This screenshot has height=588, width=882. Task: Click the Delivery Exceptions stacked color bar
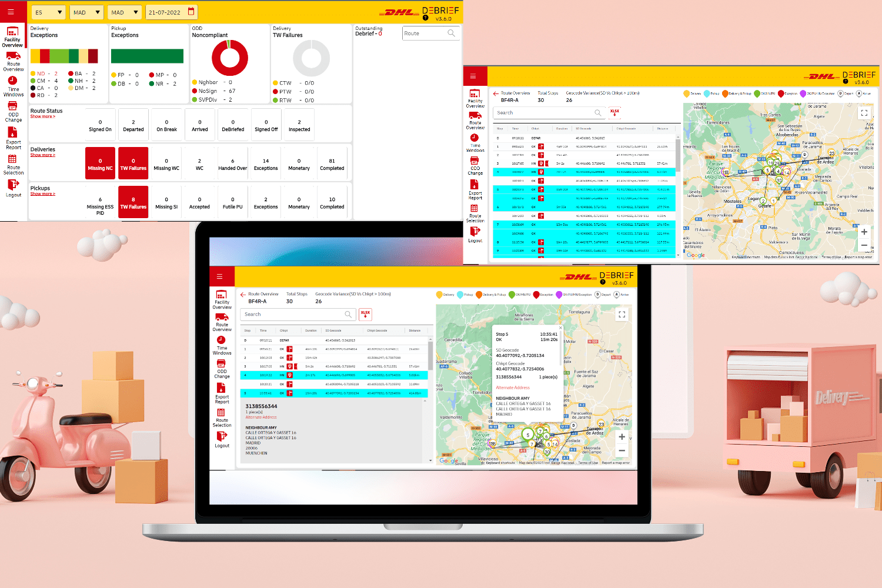pos(64,56)
